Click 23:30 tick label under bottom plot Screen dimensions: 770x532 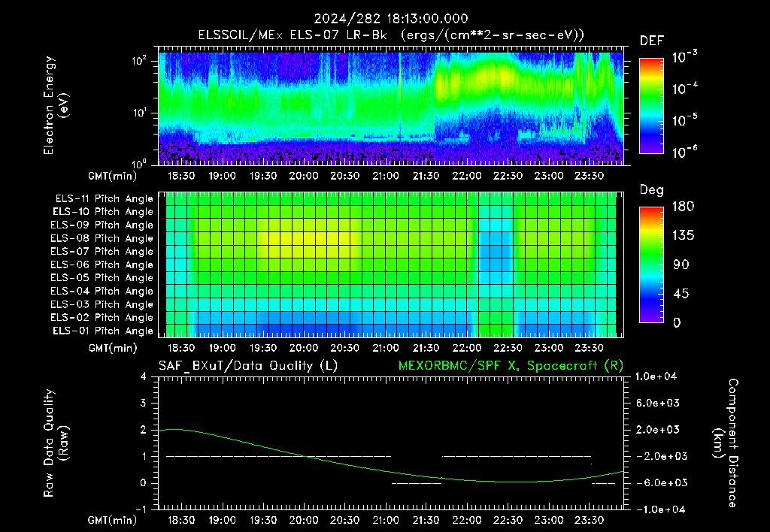[589, 520]
